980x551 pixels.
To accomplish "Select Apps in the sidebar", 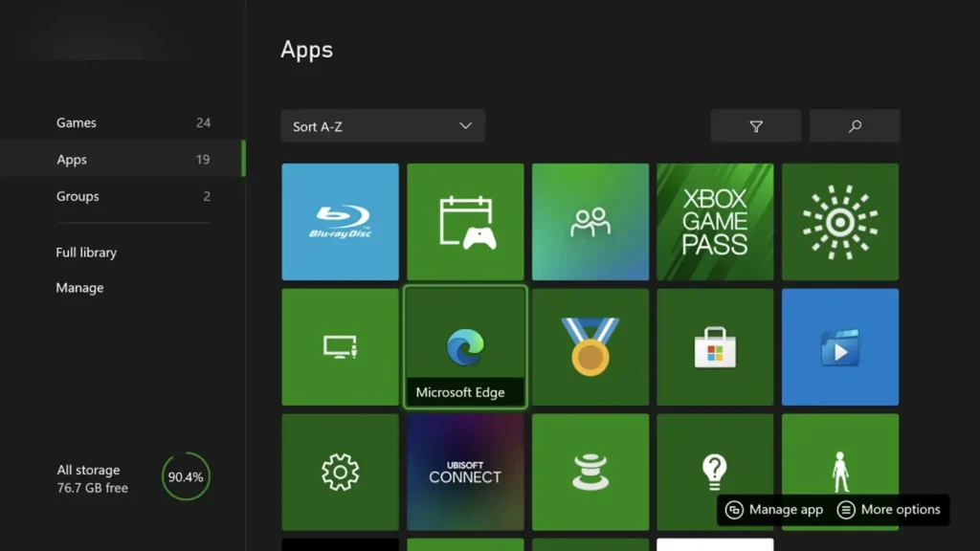I will point(122,160).
